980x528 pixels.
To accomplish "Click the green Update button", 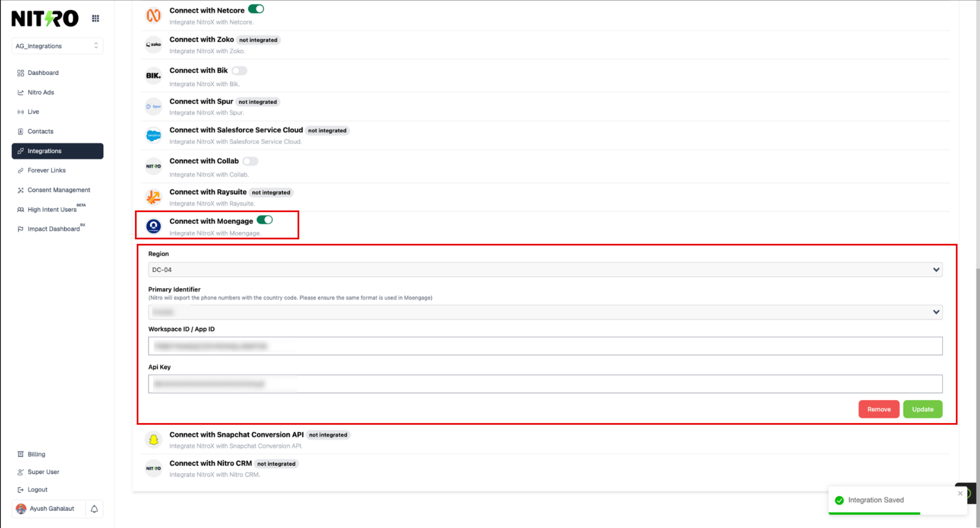I will [x=923, y=409].
